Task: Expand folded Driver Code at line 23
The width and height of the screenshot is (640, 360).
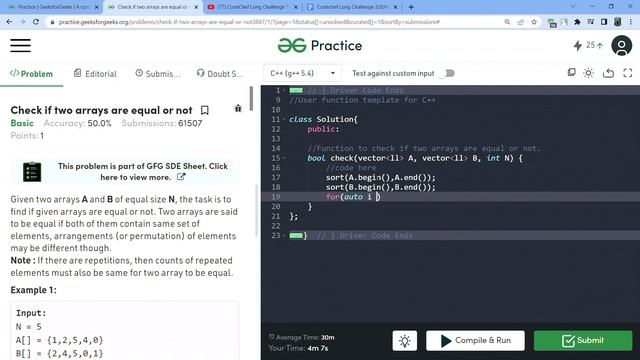Action: tap(296, 236)
